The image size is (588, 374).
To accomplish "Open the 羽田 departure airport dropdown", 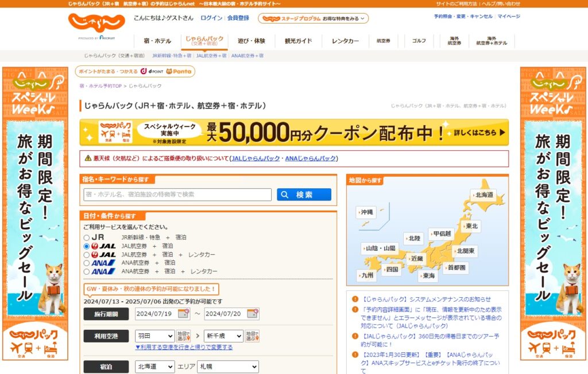I will [155, 336].
